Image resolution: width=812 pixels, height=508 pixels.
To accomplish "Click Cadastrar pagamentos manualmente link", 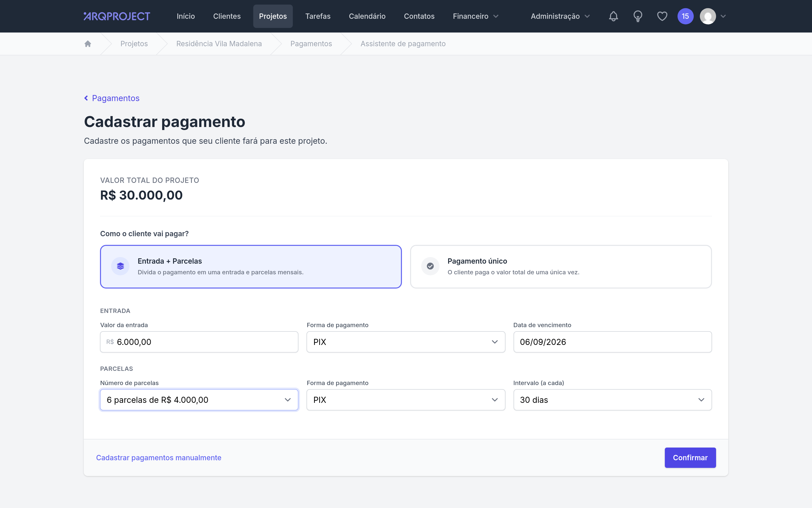I will (x=159, y=458).
